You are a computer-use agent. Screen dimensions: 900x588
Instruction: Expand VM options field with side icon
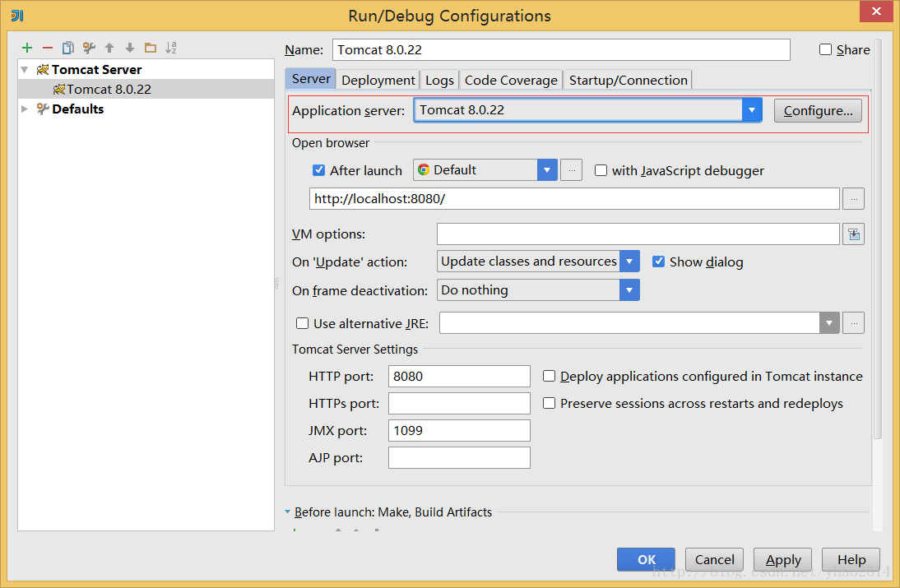(853, 234)
